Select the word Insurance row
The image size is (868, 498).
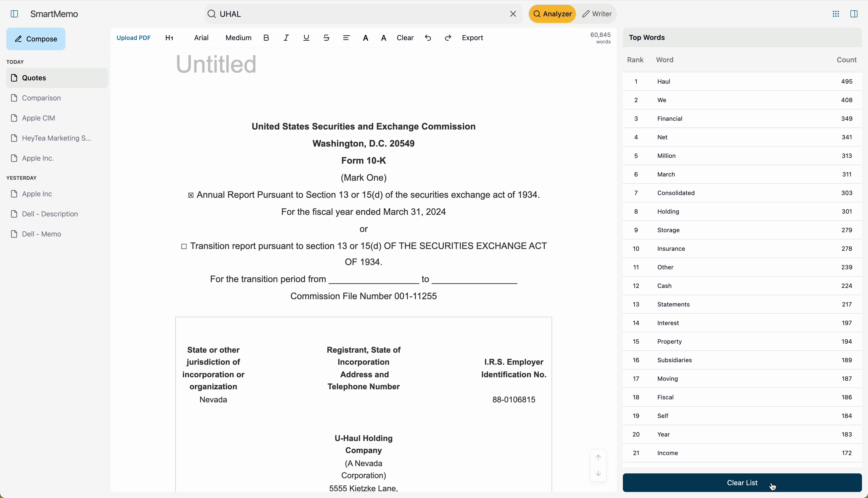[742, 249]
